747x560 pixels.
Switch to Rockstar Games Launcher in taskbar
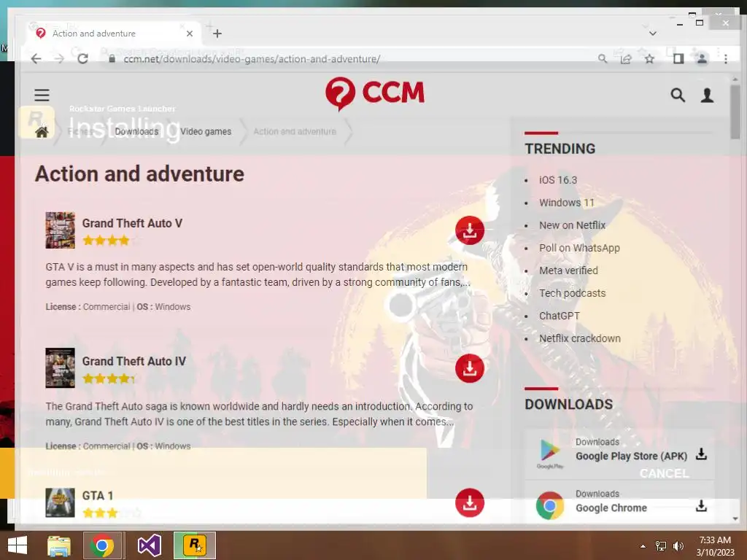[195, 545]
